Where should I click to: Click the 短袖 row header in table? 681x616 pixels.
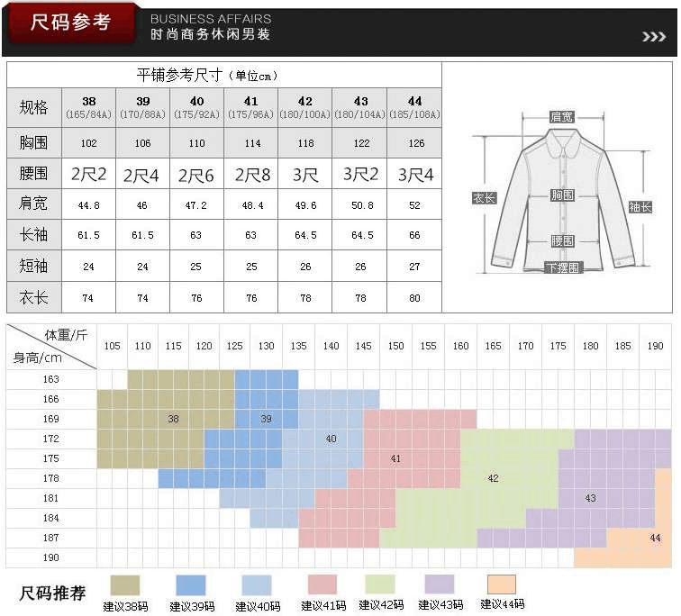click(34, 267)
